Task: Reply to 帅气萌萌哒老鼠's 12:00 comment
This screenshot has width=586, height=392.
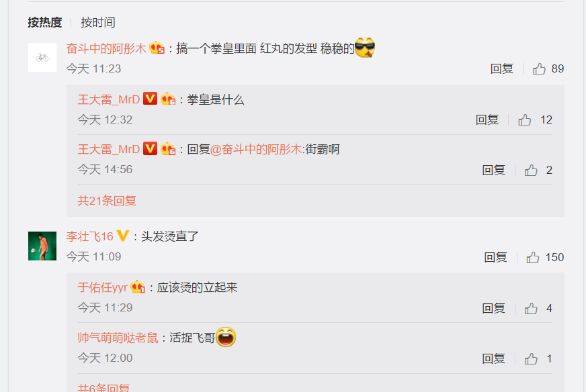Action: coord(493,358)
